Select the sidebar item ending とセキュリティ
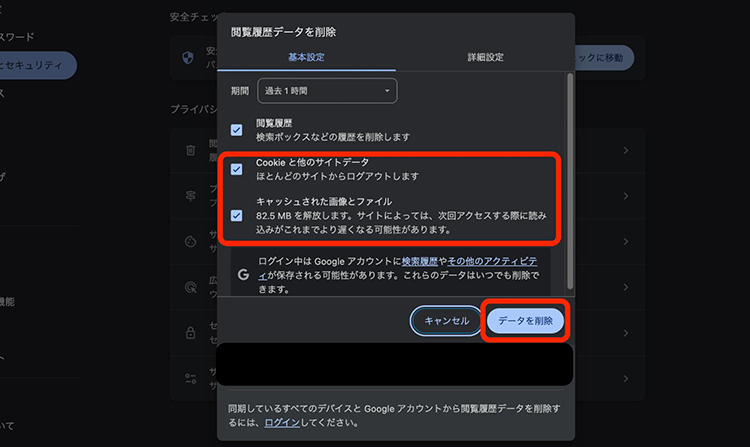 (36, 65)
